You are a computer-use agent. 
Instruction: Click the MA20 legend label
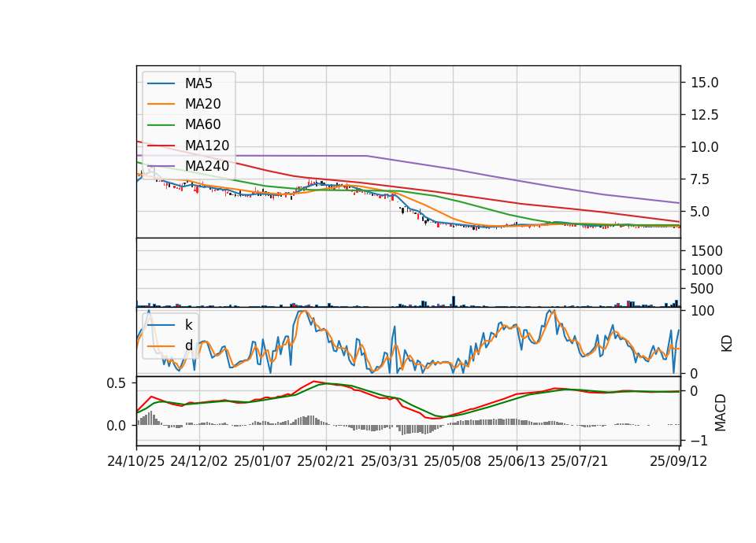tap(202, 104)
